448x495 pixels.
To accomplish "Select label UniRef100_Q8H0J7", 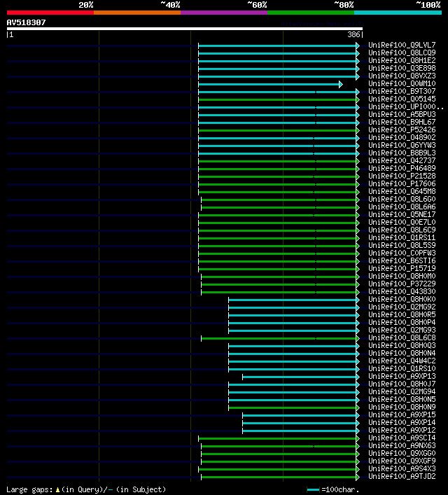I will (x=402, y=384).
